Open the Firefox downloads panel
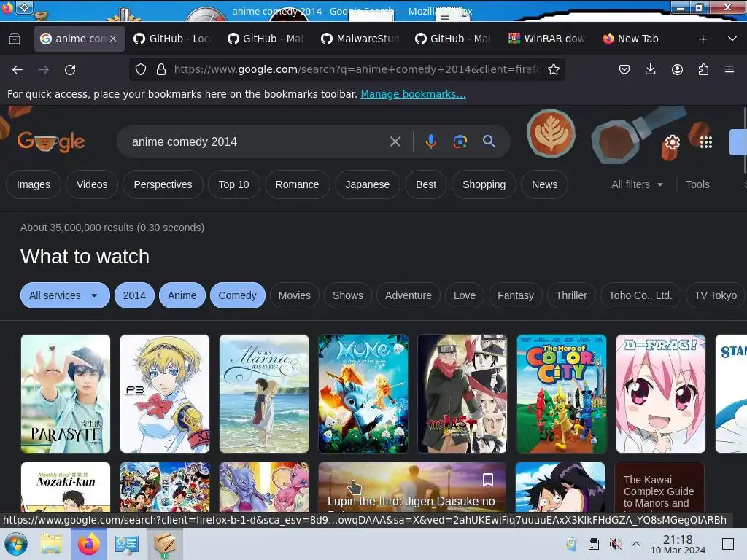Image resolution: width=747 pixels, height=560 pixels. [650, 69]
